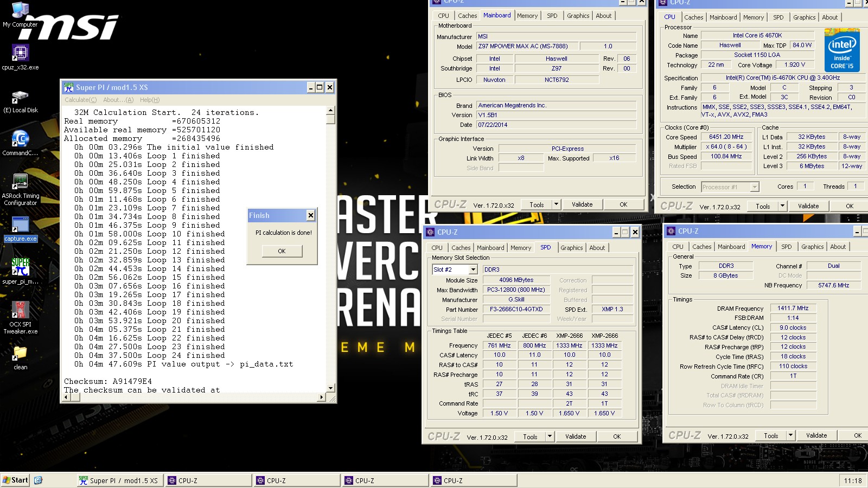Click Validate in the CPU window

click(x=808, y=206)
